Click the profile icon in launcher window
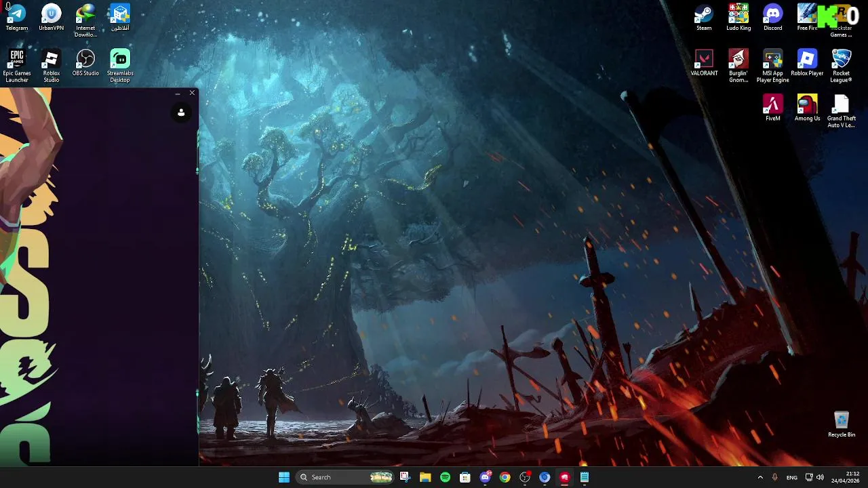The width and height of the screenshot is (868, 488). tap(181, 113)
